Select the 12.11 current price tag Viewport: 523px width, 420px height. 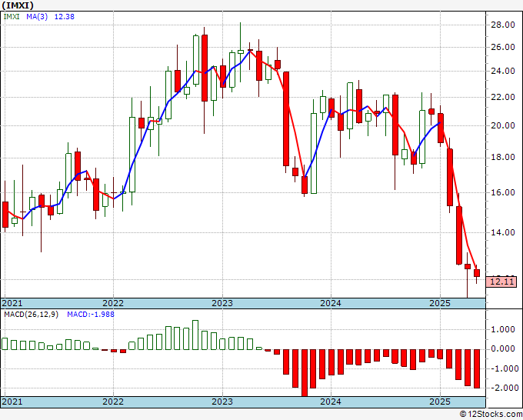501,282
